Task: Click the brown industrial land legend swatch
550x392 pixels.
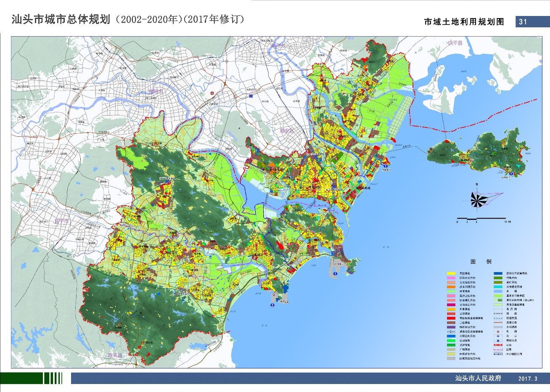Action: (451, 323)
